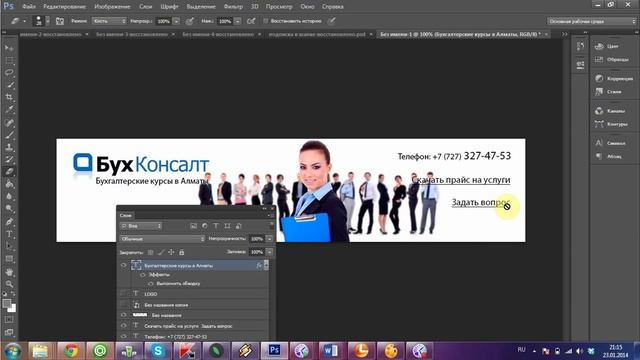Select the Quick Selection tool
640x360 pixels.
point(9,85)
